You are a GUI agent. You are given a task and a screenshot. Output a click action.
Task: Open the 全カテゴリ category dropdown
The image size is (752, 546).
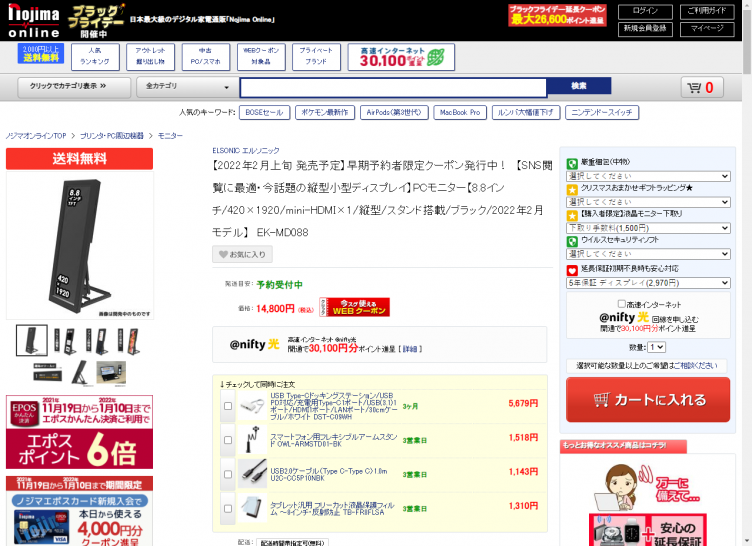[188, 87]
